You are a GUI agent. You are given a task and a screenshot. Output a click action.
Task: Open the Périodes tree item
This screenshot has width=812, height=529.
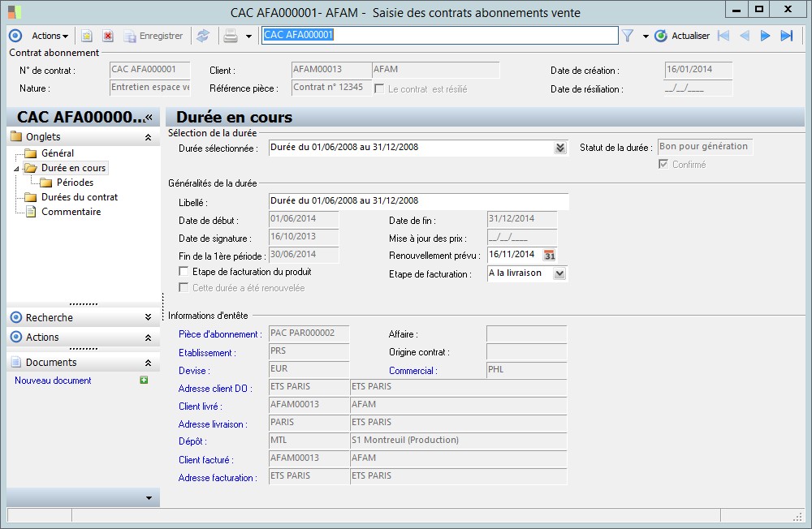(75, 183)
